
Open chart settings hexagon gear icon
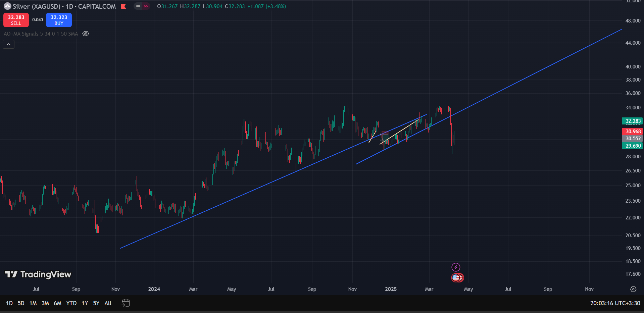633,289
